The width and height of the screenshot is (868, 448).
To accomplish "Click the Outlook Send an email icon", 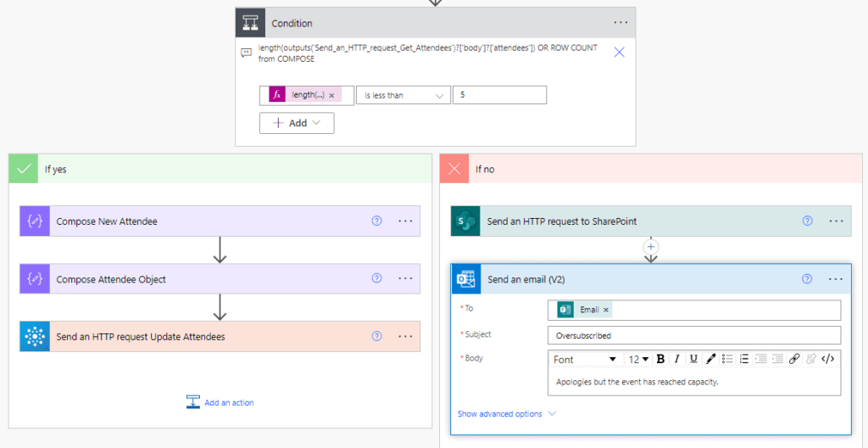I will pos(466,279).
